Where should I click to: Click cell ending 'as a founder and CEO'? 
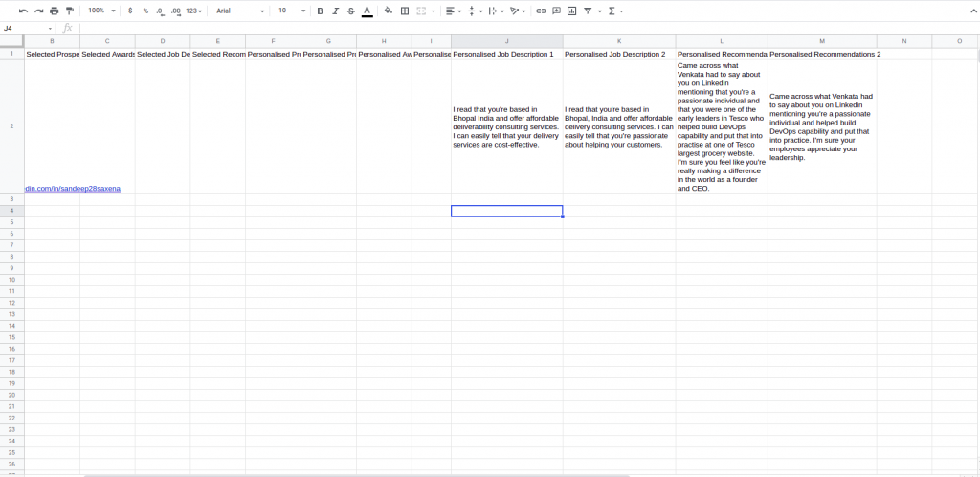722,126
